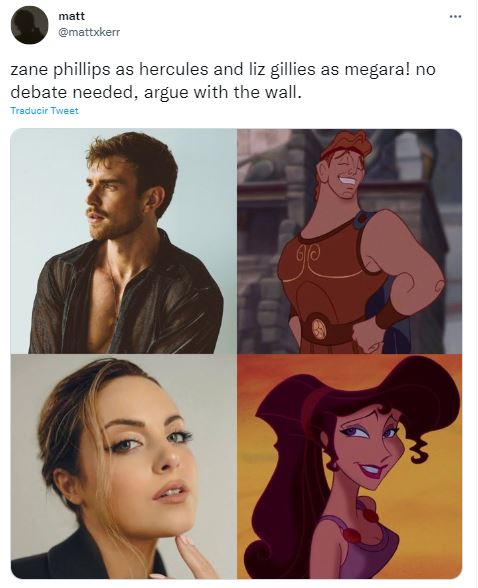This screenshot has width=478, height=588.
Task: Open the photo of the bearded man
Action: coord(123,241)
